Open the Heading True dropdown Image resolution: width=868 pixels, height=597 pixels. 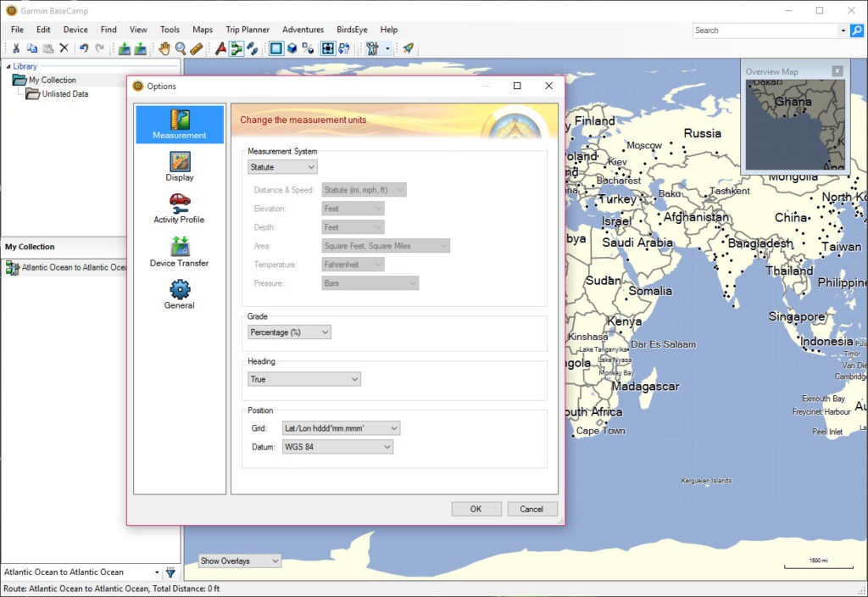304,379
